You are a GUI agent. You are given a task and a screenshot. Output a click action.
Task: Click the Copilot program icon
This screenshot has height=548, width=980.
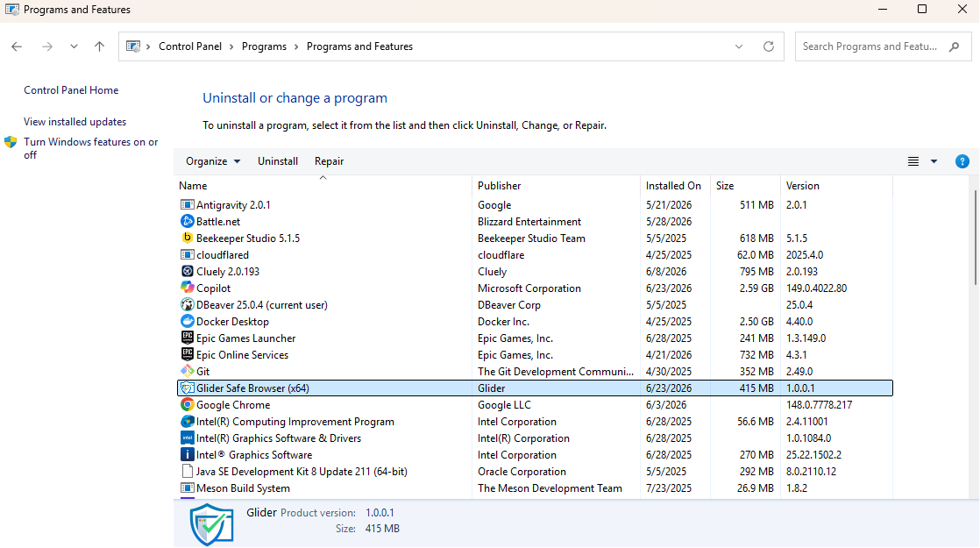coord(187,288)
